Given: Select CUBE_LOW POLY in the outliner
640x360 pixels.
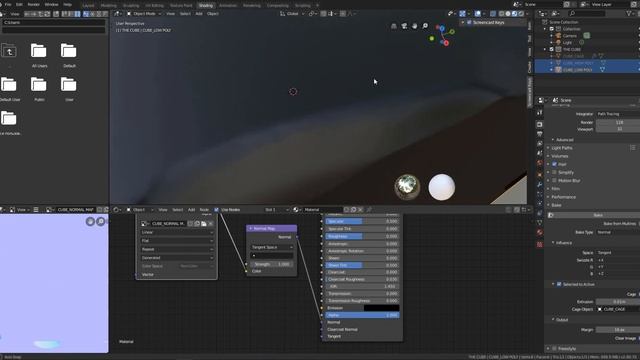Looking at the screenshot, I should 577,70.
